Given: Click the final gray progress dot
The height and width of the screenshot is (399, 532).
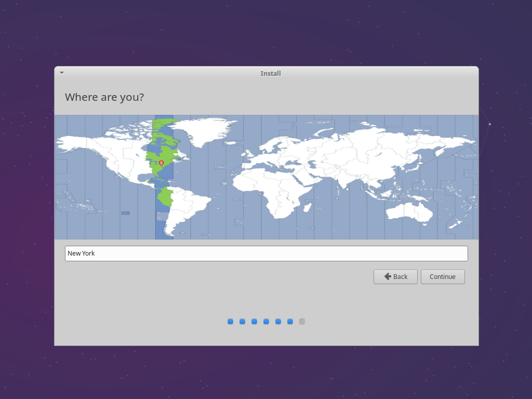Looking at the screenshot, I should click(302, 322).
